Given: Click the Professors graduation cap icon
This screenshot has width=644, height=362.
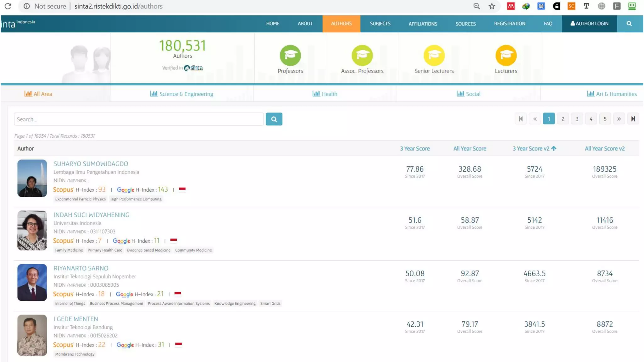Looking at the screenshot, I should 290,55.
